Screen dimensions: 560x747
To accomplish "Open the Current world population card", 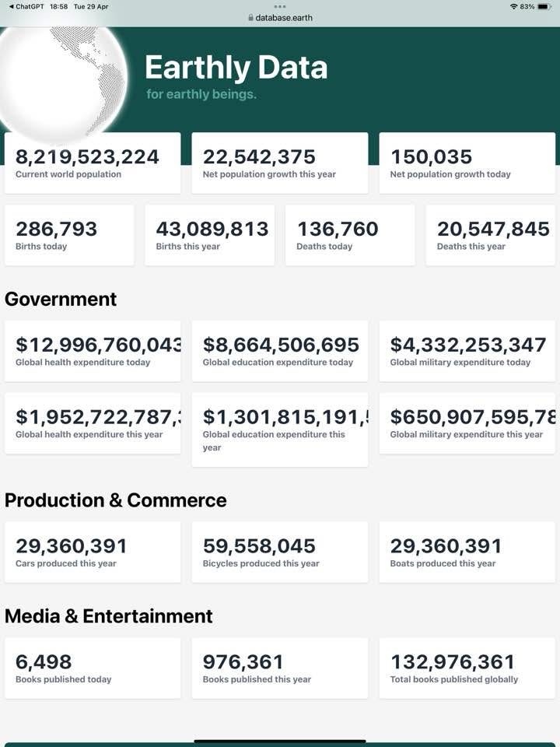I will click(93, 163).
